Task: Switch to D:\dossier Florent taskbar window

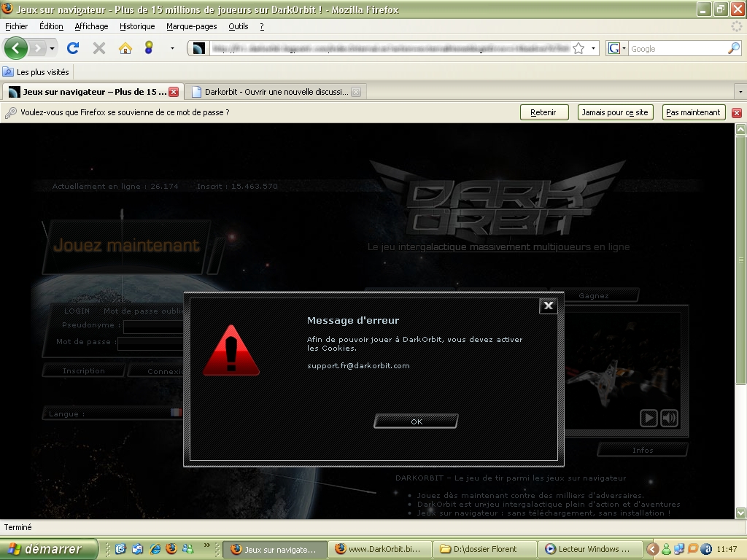Action: [x=484, y=549]
